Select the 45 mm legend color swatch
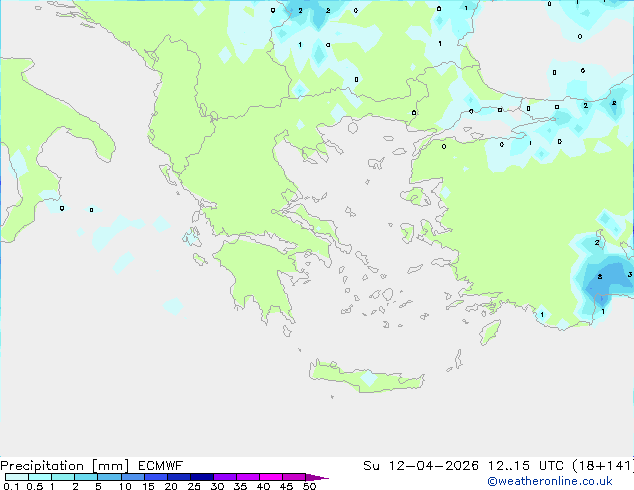The height and width of the screenshot is (490, 634). 294,477
